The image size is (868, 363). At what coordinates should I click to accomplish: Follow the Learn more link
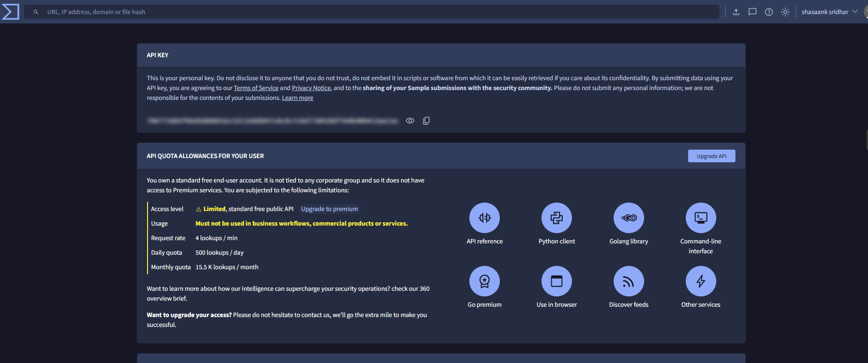coord(297,98)
